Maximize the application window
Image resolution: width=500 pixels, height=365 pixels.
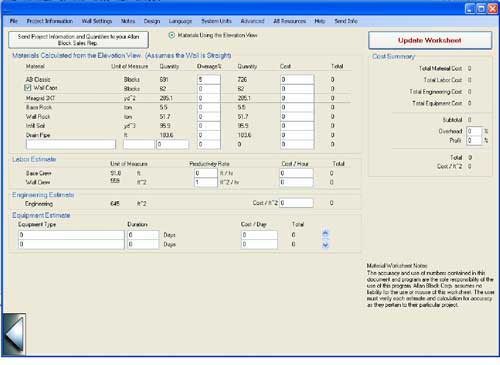(x=481, y=8)
